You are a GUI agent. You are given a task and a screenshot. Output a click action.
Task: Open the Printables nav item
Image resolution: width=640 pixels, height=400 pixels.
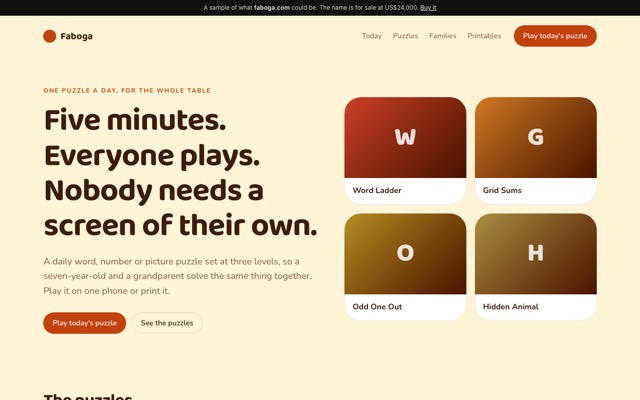(484, 36)
